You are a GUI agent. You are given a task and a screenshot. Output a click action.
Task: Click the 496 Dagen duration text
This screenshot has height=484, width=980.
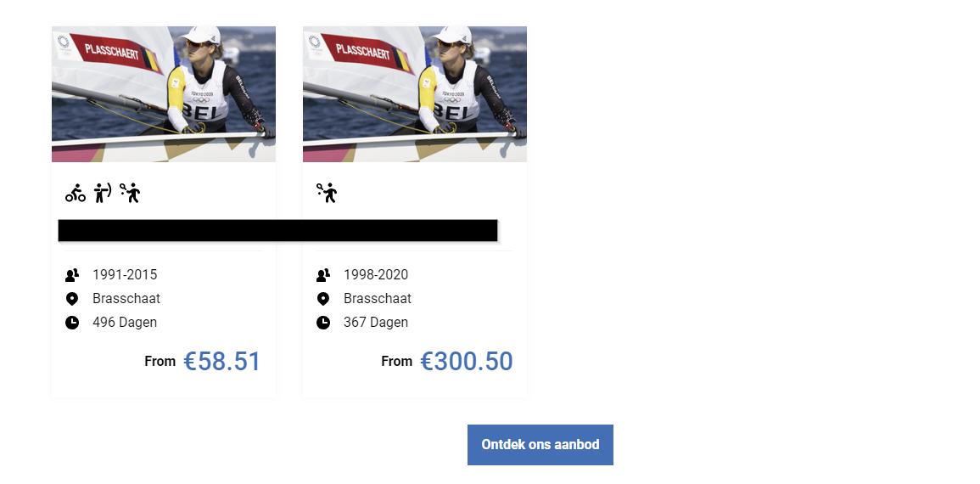[125, 323]
